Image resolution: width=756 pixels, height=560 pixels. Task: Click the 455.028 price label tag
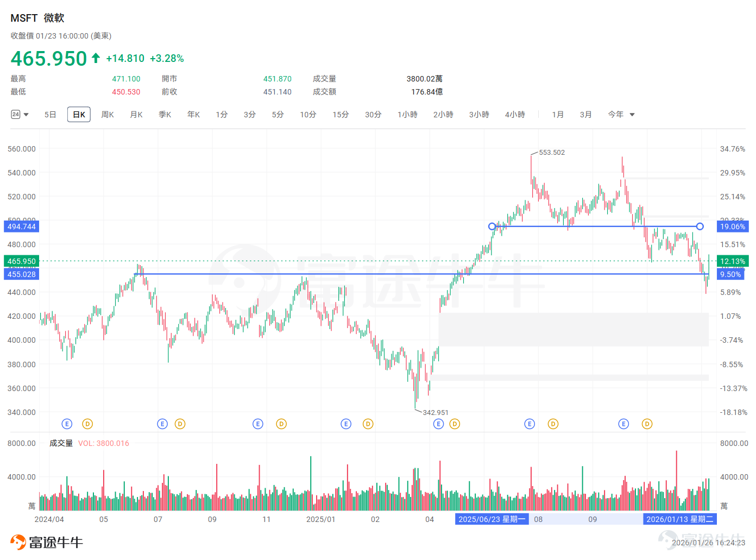[x=22, y=274]
